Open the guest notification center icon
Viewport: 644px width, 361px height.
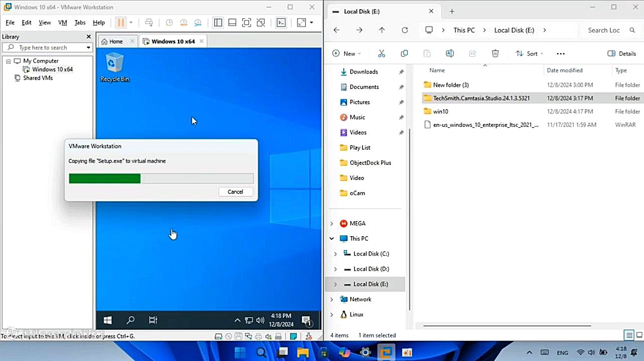(306, 320)
